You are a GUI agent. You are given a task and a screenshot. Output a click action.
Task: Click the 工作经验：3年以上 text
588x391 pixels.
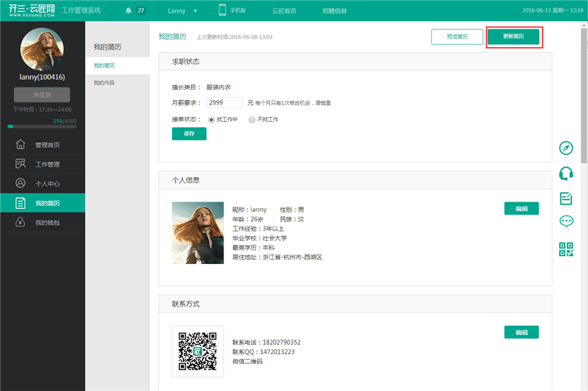pos(258,229)
